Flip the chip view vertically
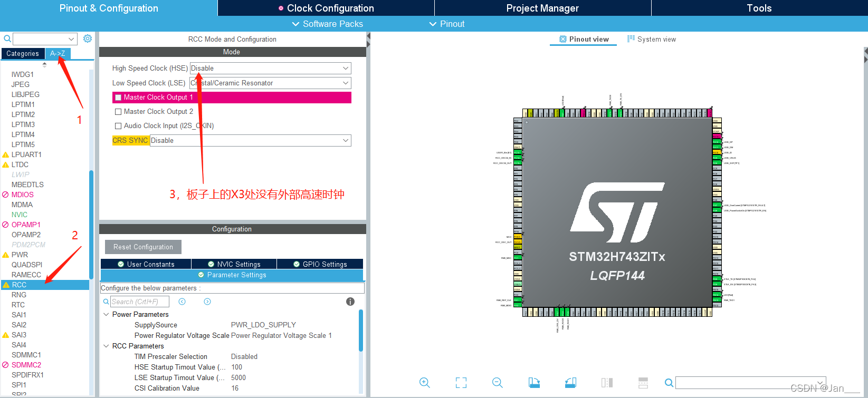The width and height of the screenshot is (868, 398). tap(643, 383)
